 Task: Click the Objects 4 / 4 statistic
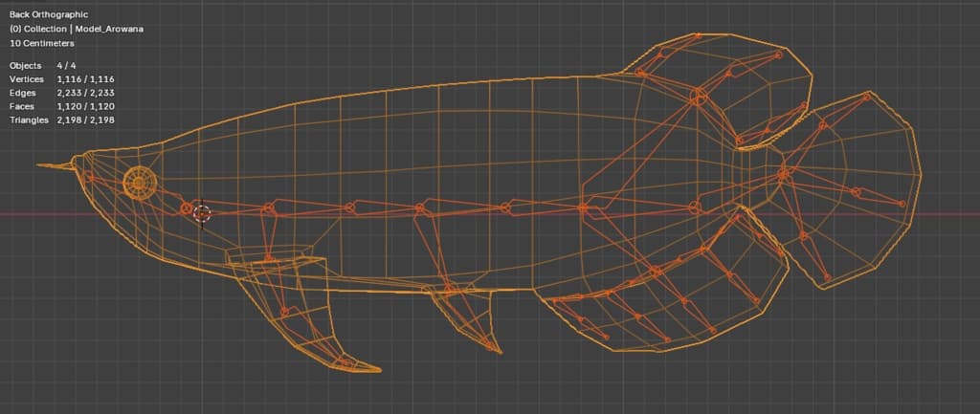pos(43,66)
